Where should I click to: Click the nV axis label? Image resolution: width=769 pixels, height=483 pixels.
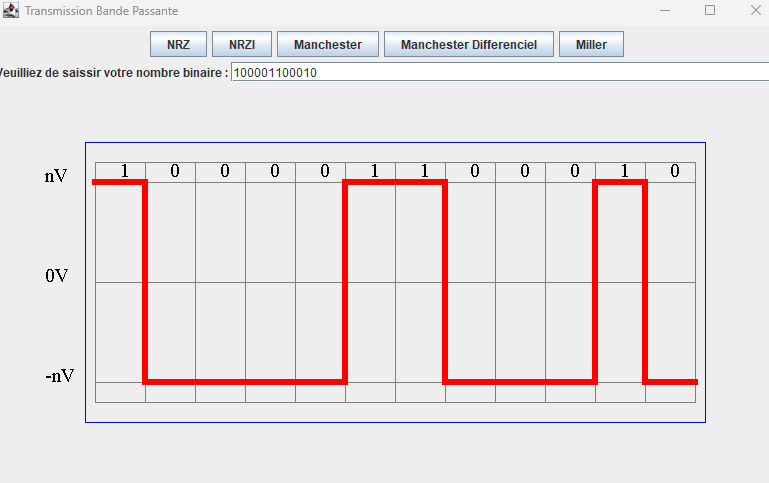[55, 176]
